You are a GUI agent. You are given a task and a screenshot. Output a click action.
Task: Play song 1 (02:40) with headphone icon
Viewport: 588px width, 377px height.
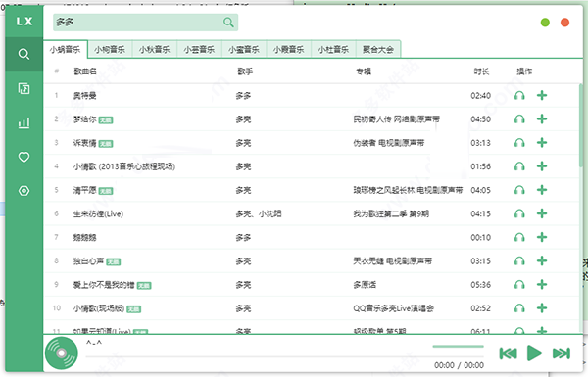[x=519, y=95]
